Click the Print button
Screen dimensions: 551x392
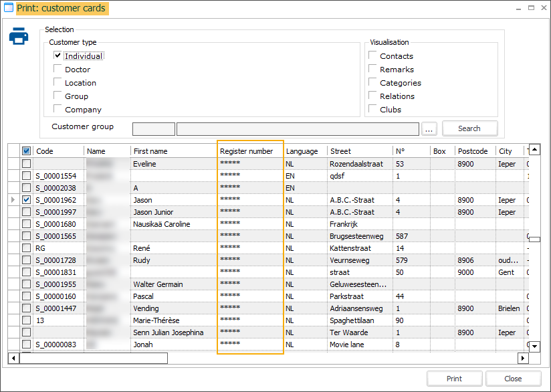(x=454, y=379)
